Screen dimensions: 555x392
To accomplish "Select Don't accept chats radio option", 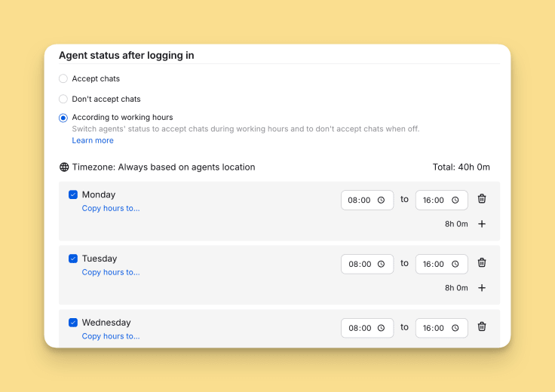I will [63, 99].
